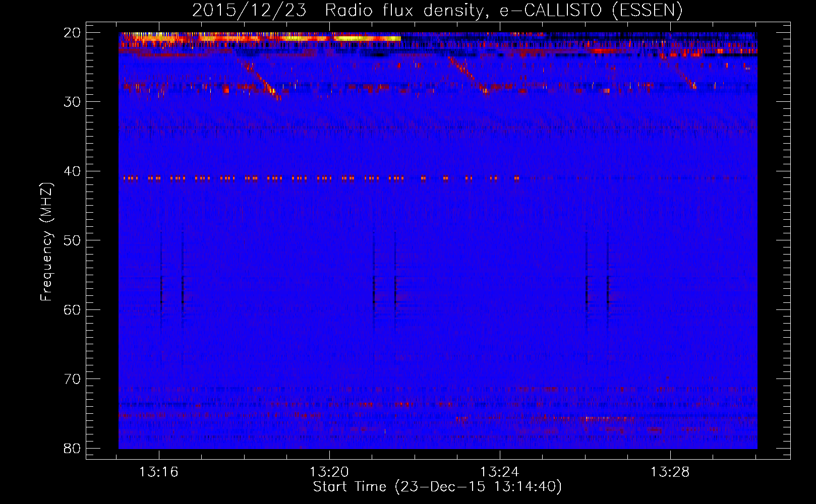The height and width of the screenshot is (504, 816).
Task: Click the 13:20 time tick label
Action: (329, 472)
